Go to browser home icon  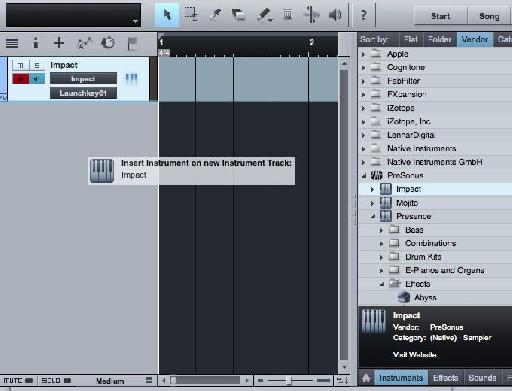tap(366, 378)
